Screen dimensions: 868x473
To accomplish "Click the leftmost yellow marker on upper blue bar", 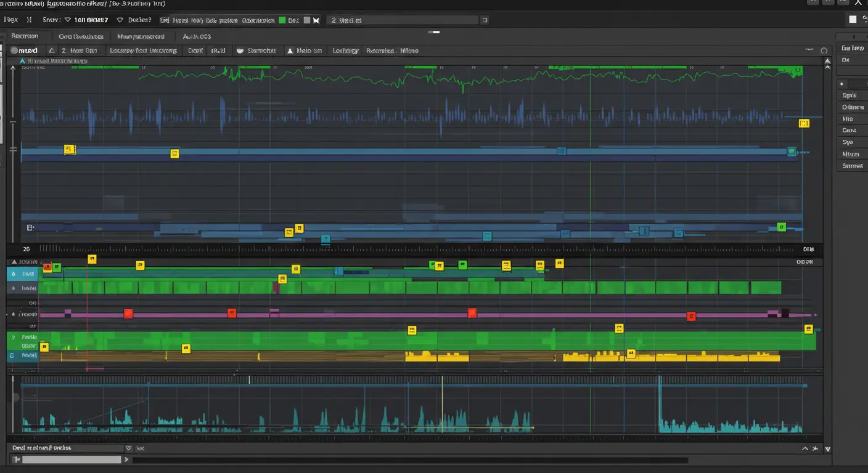I will tap(70, 149).
